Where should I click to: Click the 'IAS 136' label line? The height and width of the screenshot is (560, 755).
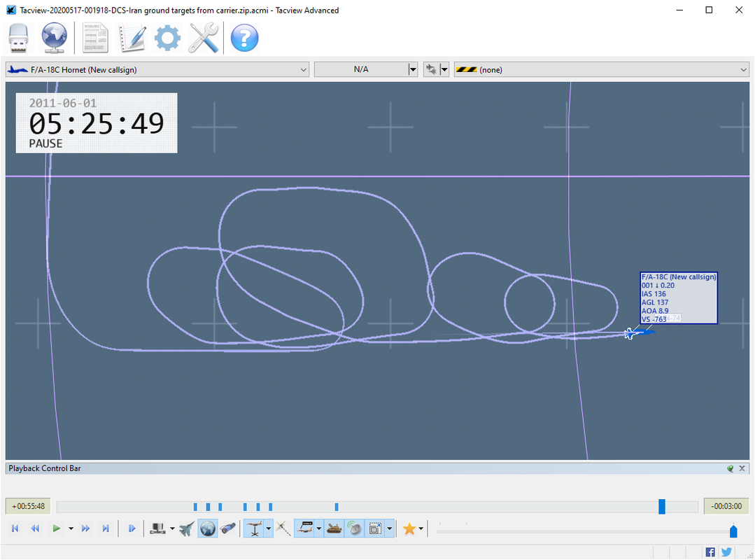tap(654, 294)
